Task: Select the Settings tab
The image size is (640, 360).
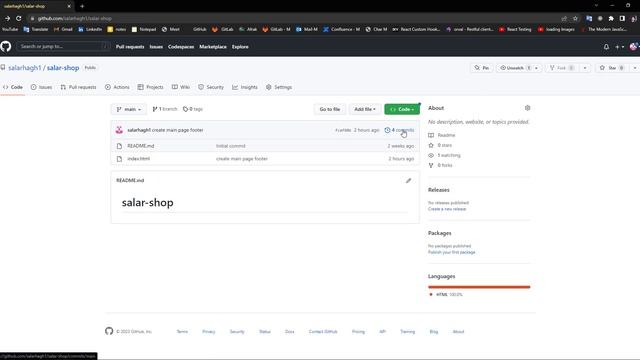Action: point(279,87)
